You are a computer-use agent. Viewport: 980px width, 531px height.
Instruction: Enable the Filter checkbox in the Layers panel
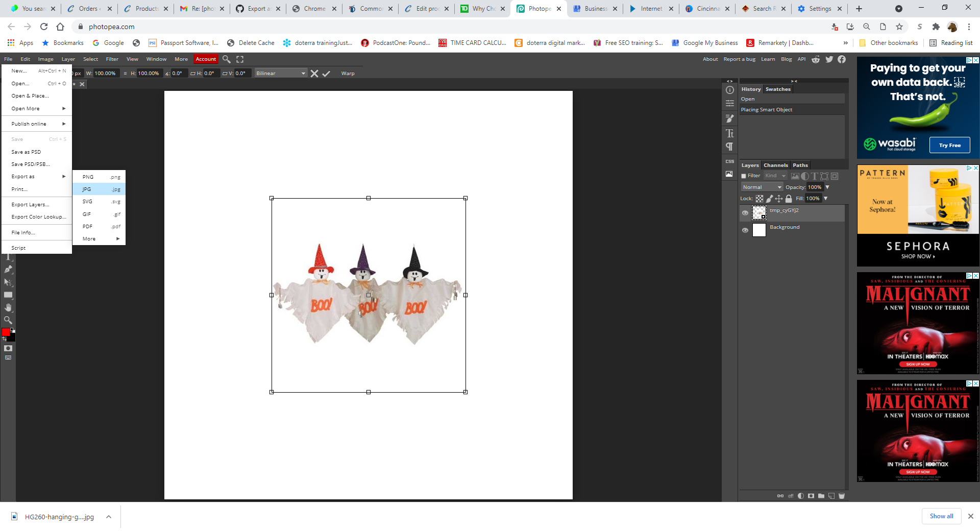point(743,175)
